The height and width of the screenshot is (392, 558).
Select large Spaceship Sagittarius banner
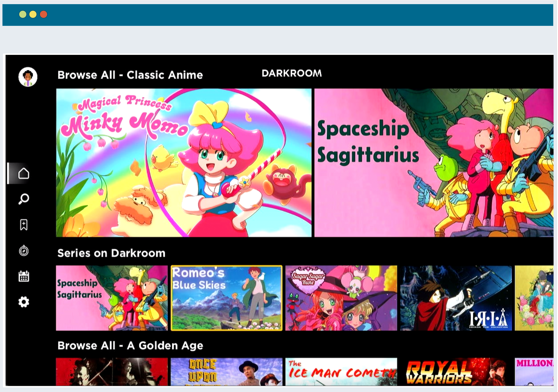pos(434,163)
